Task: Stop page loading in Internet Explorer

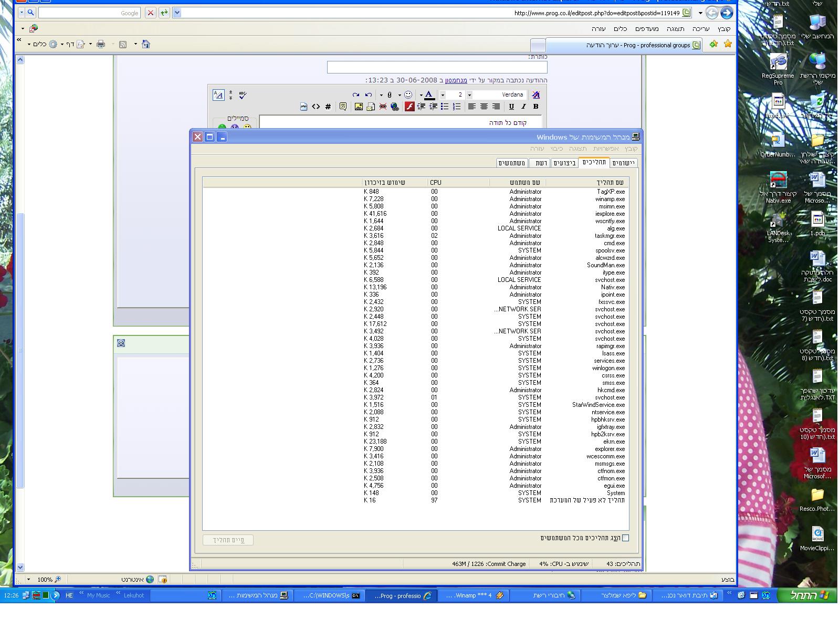Action: pyautogui.click(x=151, y=13)
